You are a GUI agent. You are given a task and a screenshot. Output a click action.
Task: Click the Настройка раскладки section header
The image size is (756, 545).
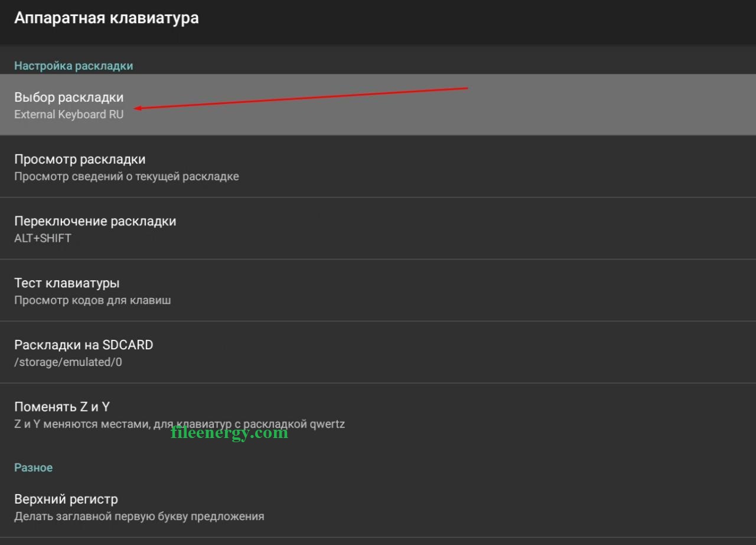[x=74, y=66]
